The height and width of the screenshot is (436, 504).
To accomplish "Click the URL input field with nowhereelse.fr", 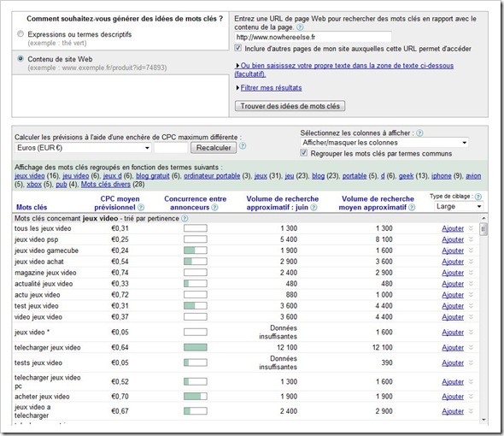I will [313, 37].
